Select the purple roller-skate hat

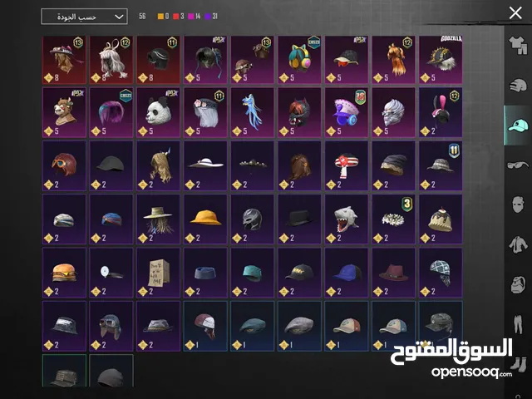tap(347, 113)
